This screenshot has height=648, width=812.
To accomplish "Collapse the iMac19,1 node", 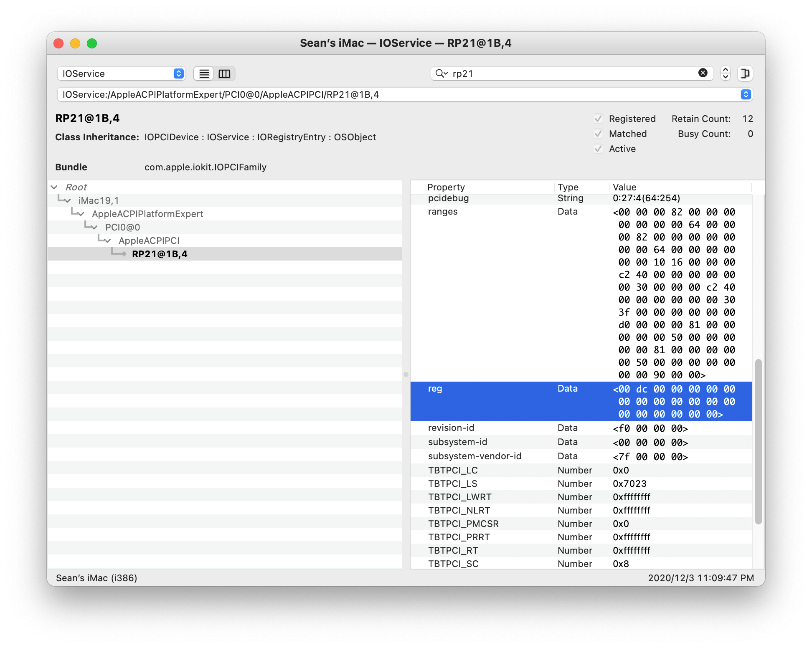I will (68, 200).
